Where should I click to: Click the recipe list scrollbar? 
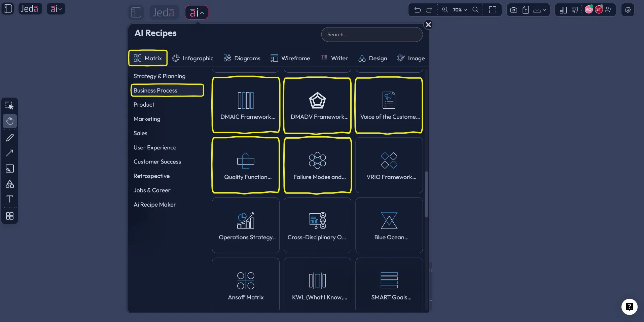point(426,194)
